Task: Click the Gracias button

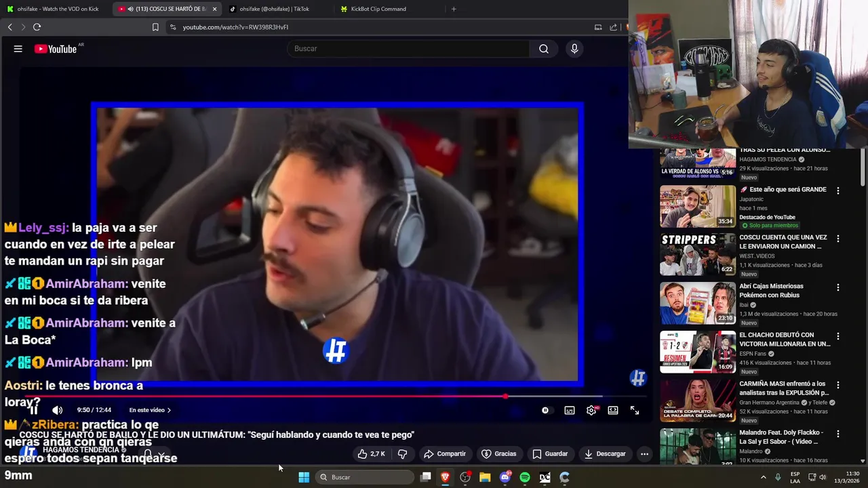Action: coord(498,454)
